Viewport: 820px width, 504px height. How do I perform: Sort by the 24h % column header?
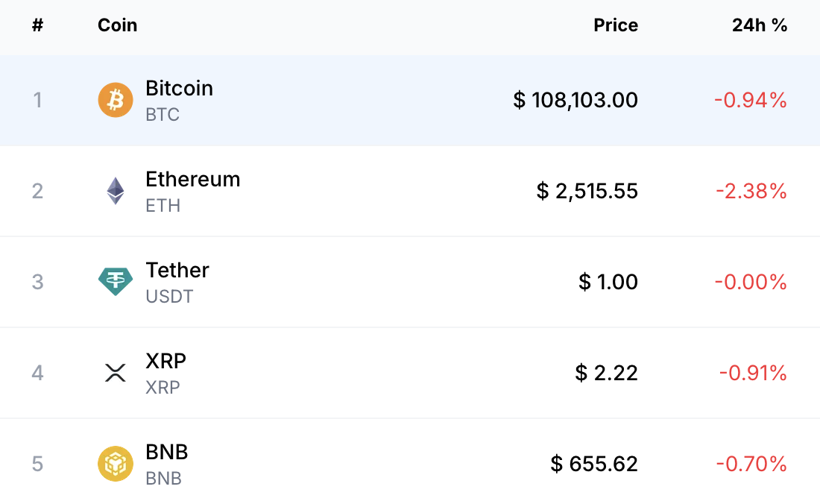click(x=760, y=25)
